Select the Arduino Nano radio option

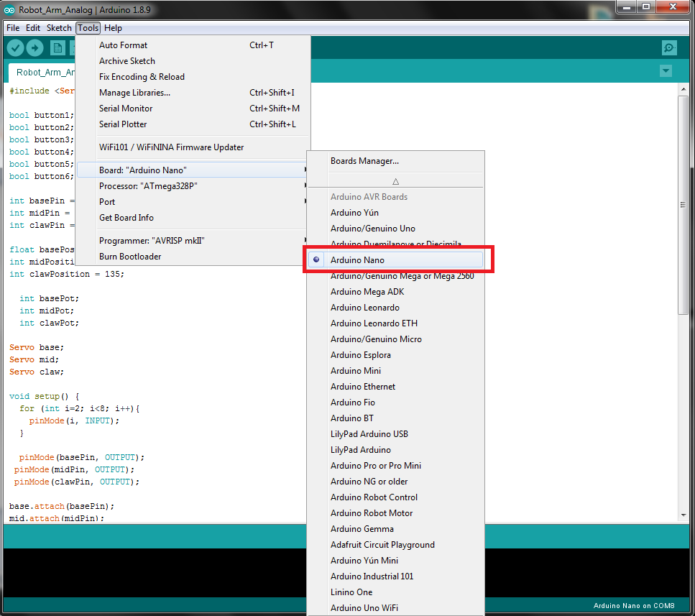[x=395, y=260]
